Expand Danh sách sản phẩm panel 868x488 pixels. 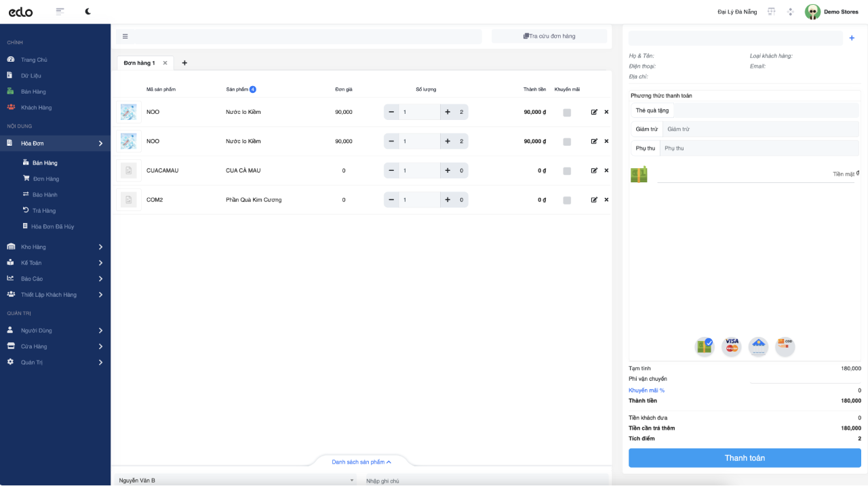[361, 462]
